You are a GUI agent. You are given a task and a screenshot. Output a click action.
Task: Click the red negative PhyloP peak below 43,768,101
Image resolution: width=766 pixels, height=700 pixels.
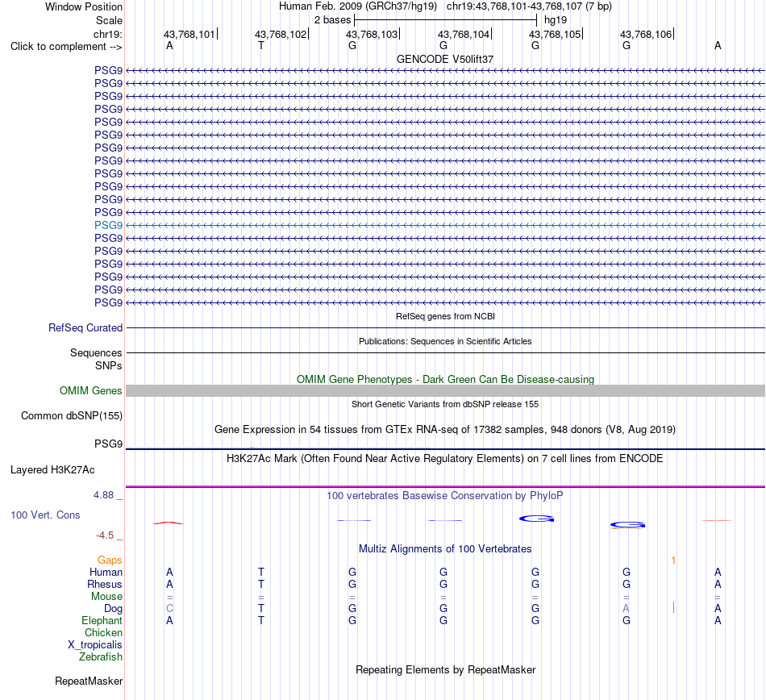point(169,523)
